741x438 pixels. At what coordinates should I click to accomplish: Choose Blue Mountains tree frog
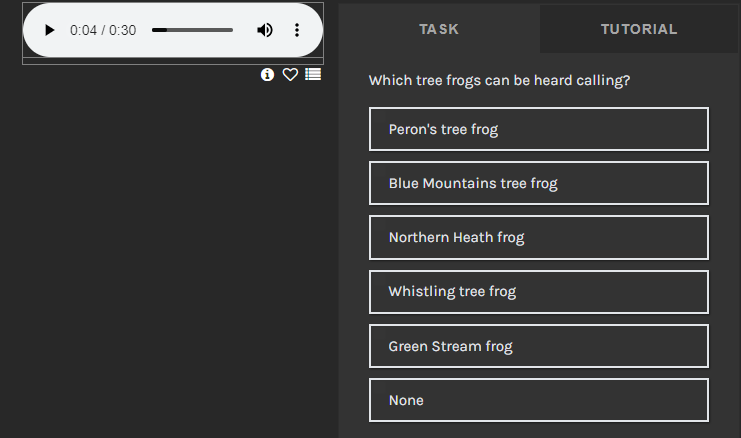(x=538, y=183)
